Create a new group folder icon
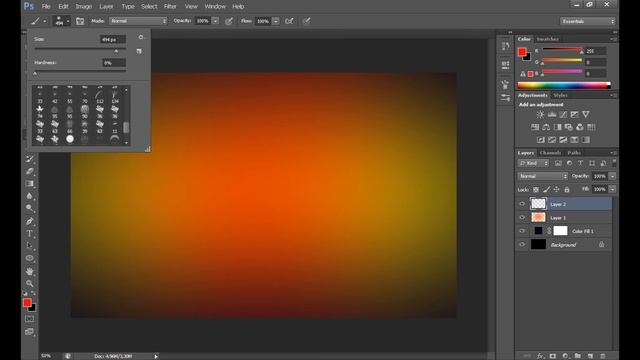This screenshot has height=360, width=640. tap(578, 356)
